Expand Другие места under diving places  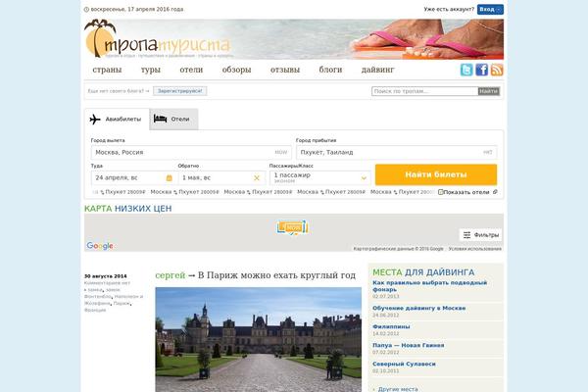(x=398, y=389)
